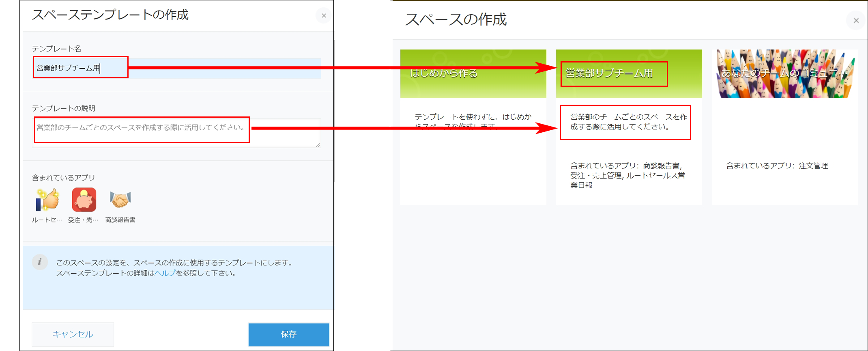Image resolution: width=868 pixels, height=351 pixels.
Task: Click the テンプレート名 field label
Action: pos(57,49)
